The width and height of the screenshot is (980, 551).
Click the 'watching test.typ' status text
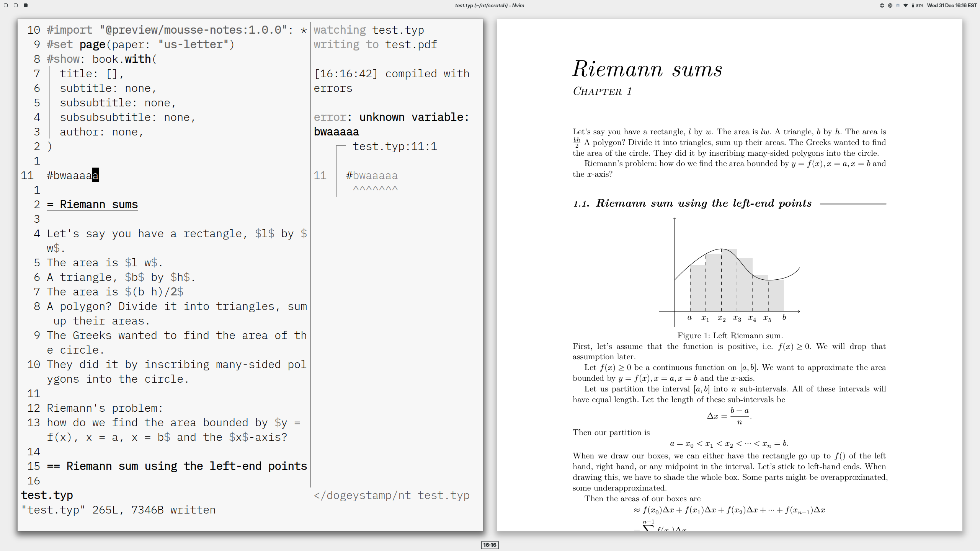tap(369, 30)
